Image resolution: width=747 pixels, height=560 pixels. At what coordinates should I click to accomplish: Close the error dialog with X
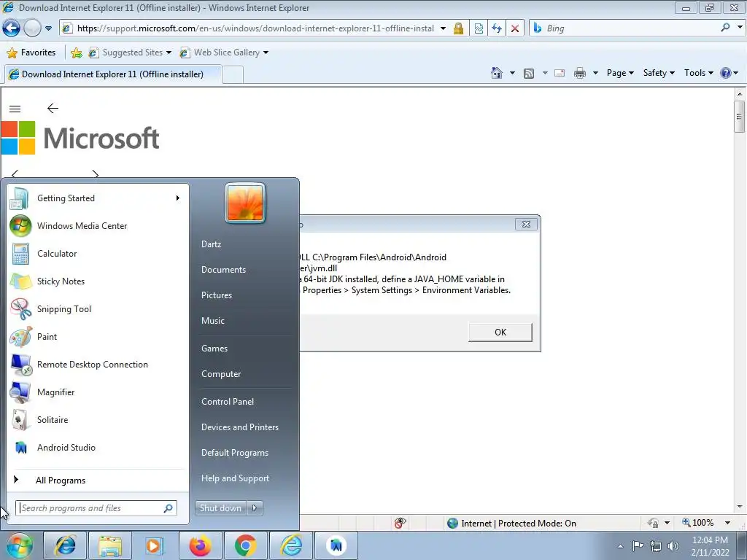(526, 225)
